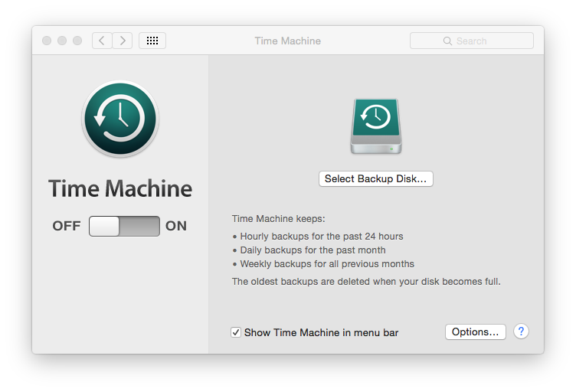Click the window title 'Time Machine'
This screenshot has height=392, width=576.
click(288, 41)
